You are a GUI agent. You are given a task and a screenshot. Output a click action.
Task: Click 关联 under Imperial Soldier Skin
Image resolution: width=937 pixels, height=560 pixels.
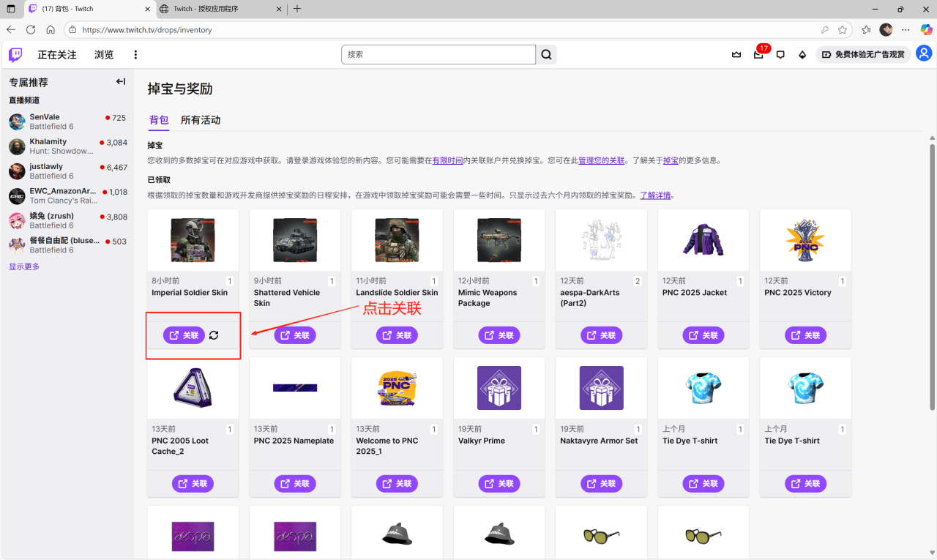point(184,335)
